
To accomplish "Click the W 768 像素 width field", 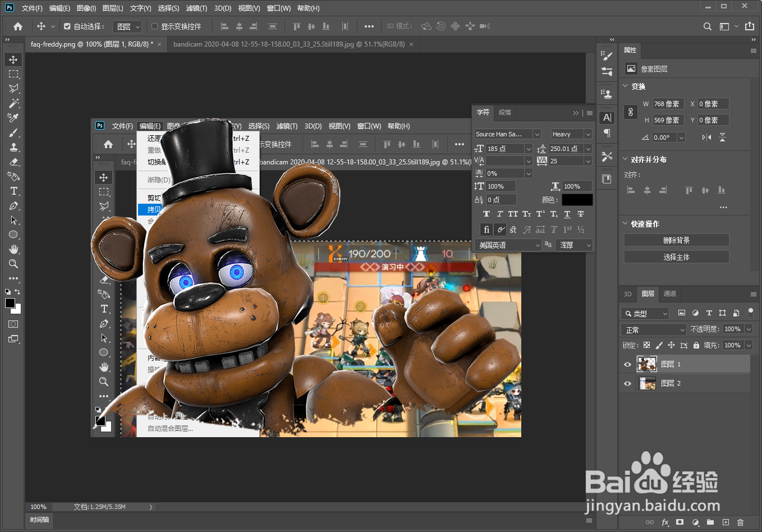I will 668,104.
